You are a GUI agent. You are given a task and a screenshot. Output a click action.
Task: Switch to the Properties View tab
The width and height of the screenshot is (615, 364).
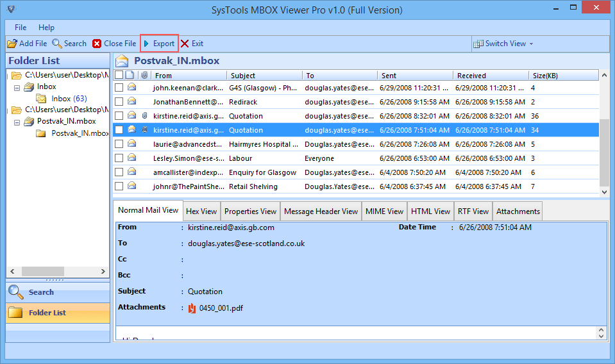(x=250, y=211)
